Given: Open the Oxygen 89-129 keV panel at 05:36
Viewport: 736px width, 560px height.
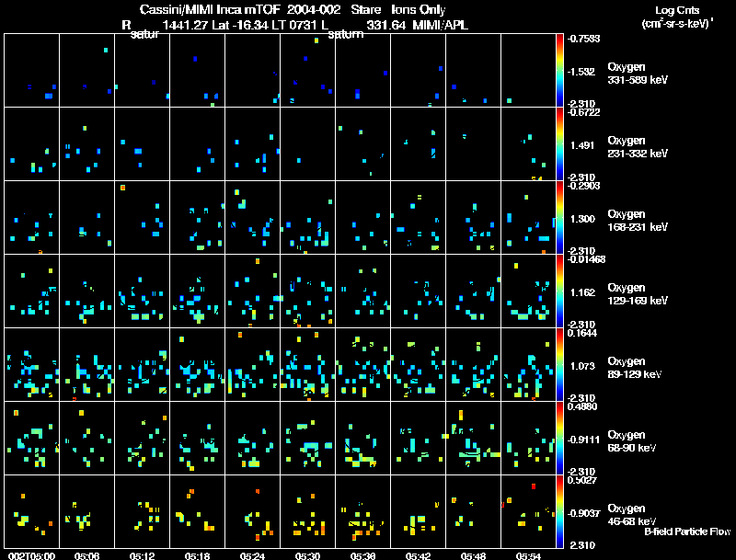Looking at the screenshot, I should [362, 365].
